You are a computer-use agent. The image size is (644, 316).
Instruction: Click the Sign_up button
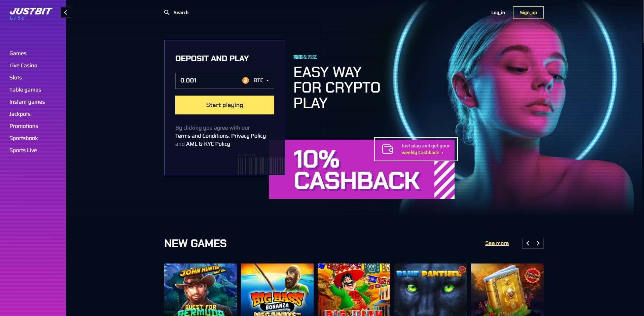point(528,12)
